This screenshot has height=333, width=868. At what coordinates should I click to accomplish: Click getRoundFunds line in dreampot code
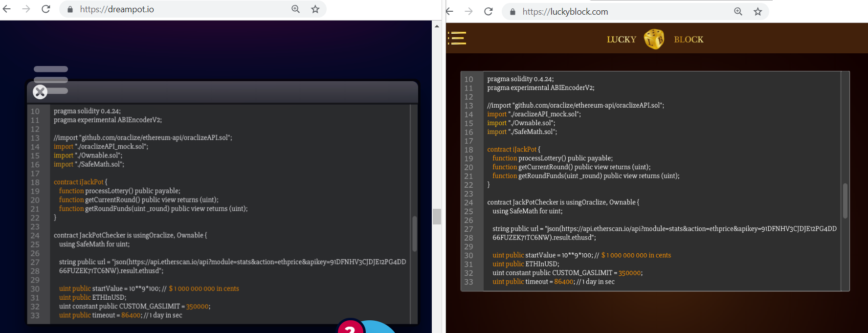tap(154, 208)
